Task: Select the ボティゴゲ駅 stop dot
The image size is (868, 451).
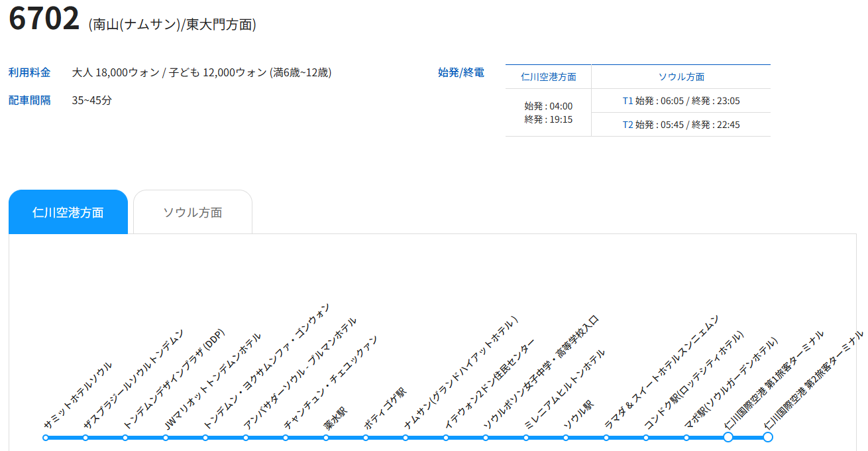Action: pos(366,438)
